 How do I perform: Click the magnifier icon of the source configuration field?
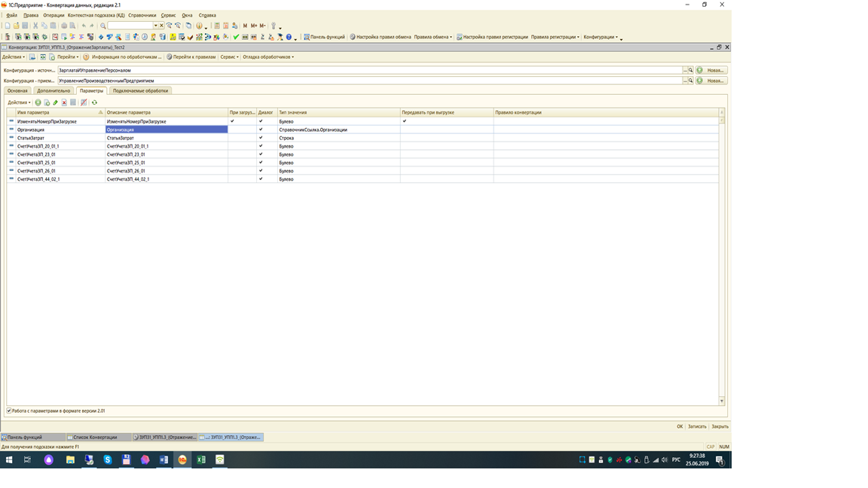coord(690,70)
